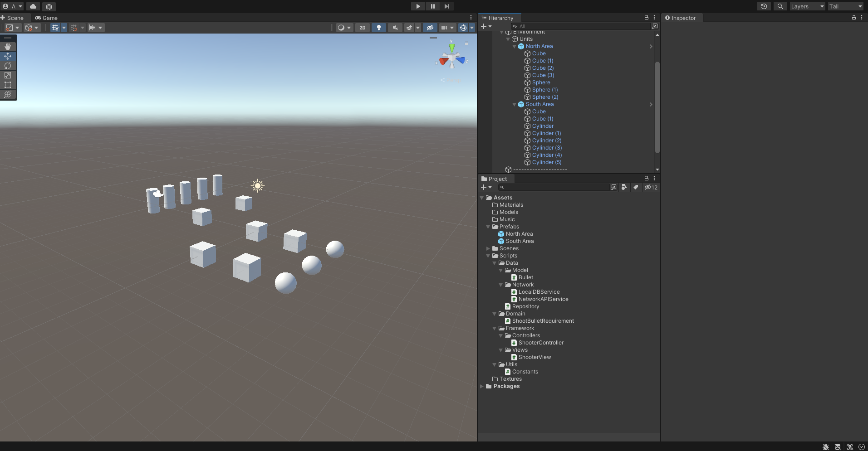Screen dimensions: 868x451
Task: Toggle hidden objects scene visibility
Action: click(x=430, y=28)
